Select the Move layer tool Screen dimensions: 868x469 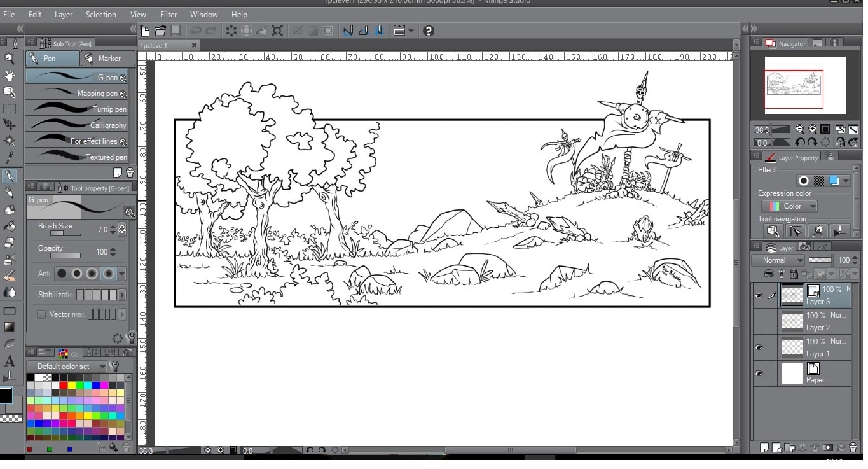point(10,125)
